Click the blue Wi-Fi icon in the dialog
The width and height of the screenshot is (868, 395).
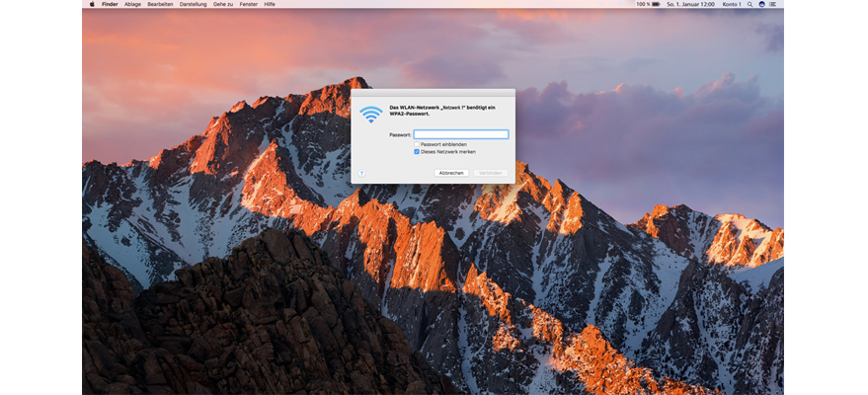[370, 114]
